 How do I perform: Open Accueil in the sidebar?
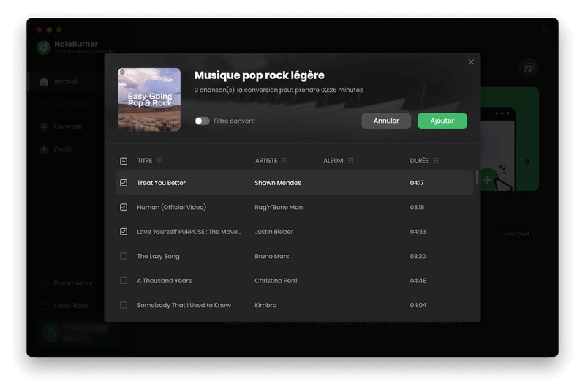(x=61, y=81)
